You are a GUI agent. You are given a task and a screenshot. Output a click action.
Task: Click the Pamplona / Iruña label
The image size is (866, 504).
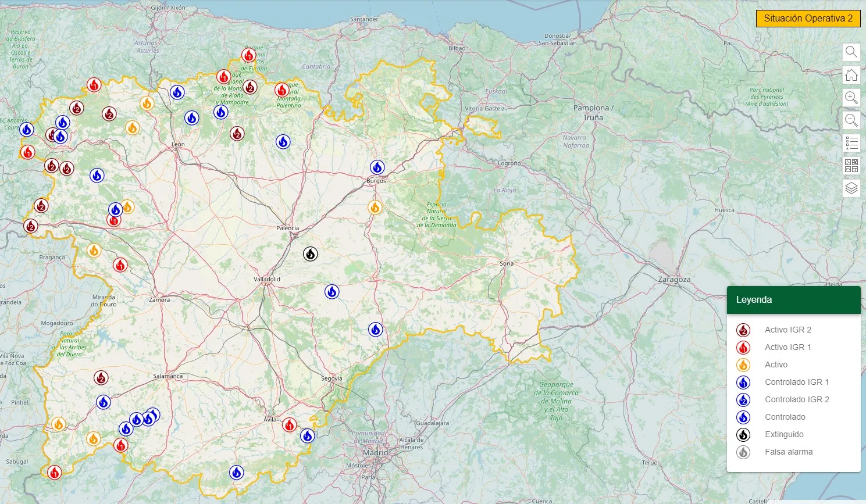tap(593, 112)
